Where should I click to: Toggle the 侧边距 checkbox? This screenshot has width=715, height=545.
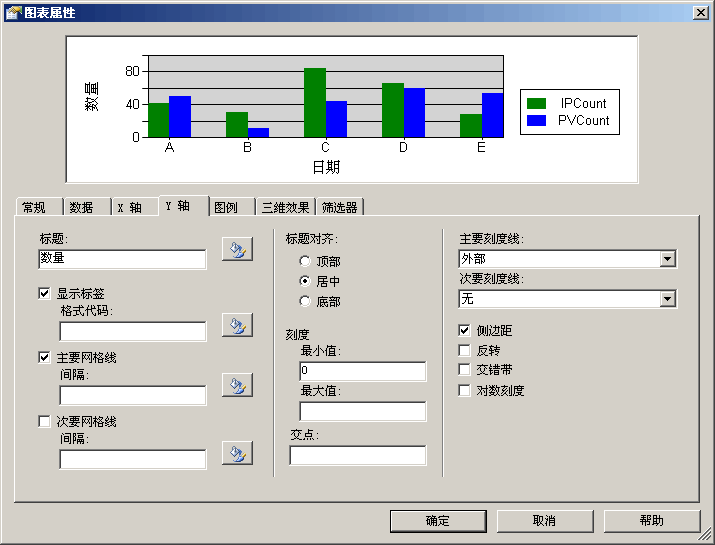pos(464,330)
